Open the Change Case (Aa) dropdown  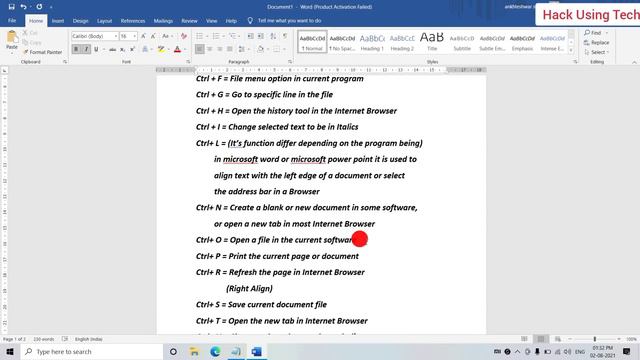coord(167,36)
